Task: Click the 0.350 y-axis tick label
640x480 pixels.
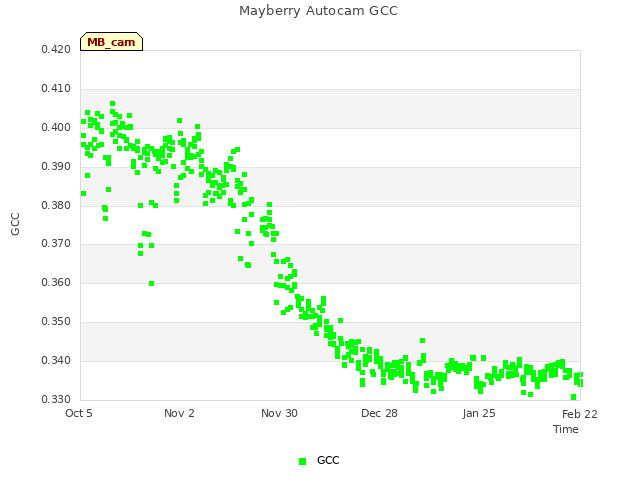Action: coord(56,321)
